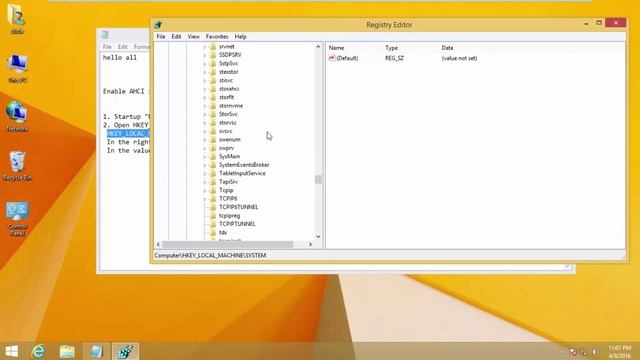Expand the storvsc key

point(205,123)
